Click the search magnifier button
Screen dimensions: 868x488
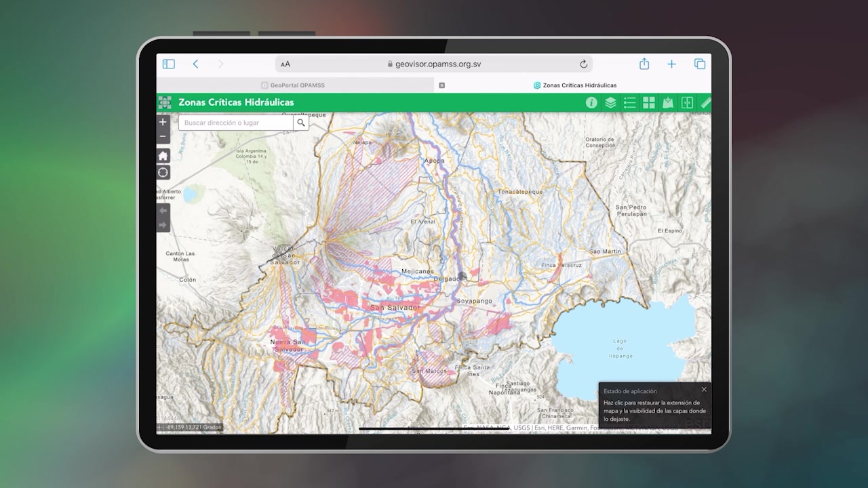tap(301, 123)
